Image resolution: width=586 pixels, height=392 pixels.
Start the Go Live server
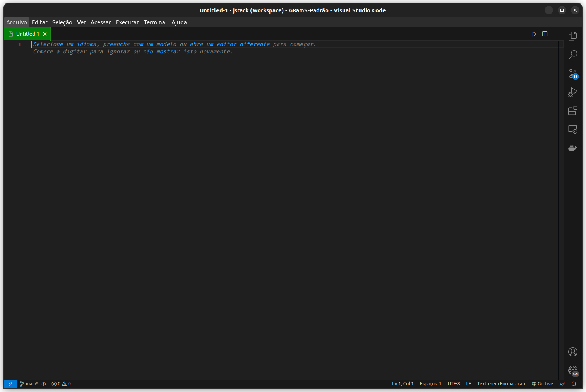click(542, 383)
